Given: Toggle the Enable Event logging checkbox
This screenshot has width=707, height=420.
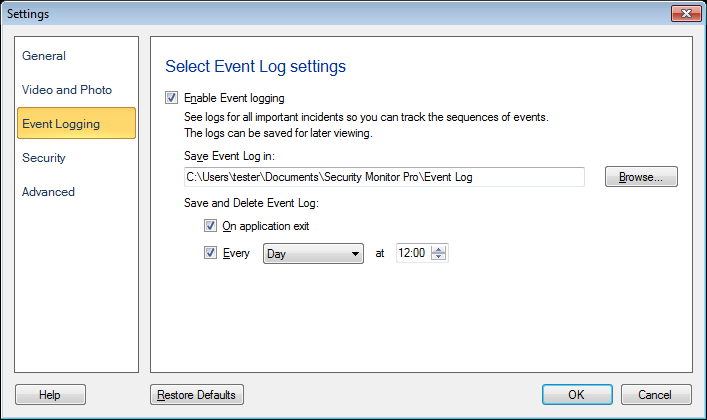Looking at the screenshot, I should [x=172, y=98].
